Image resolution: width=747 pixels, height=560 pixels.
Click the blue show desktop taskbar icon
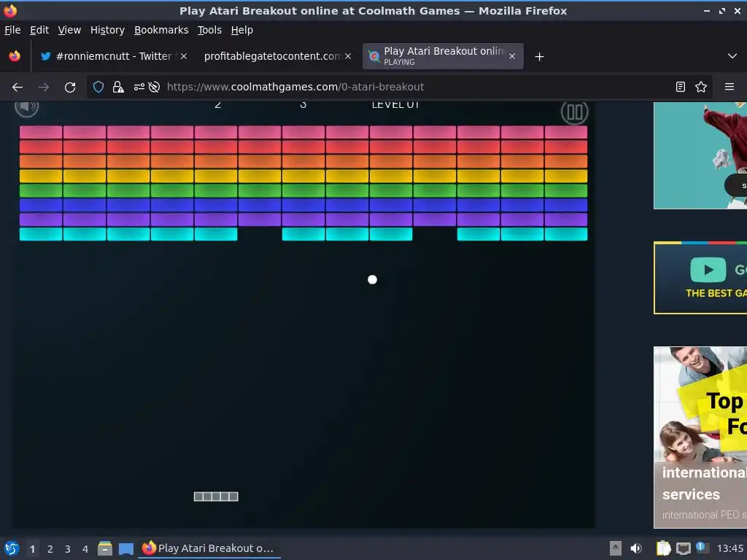coord(126,548)
